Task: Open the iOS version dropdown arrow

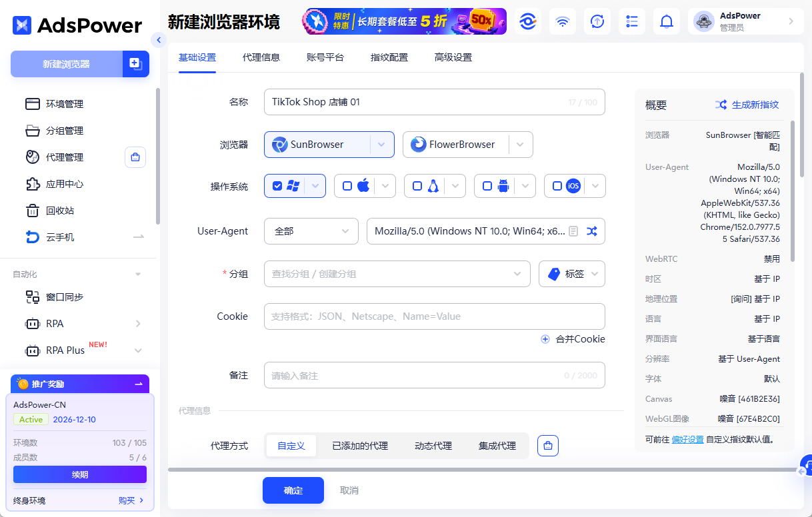Action: [x=595, y=186]
